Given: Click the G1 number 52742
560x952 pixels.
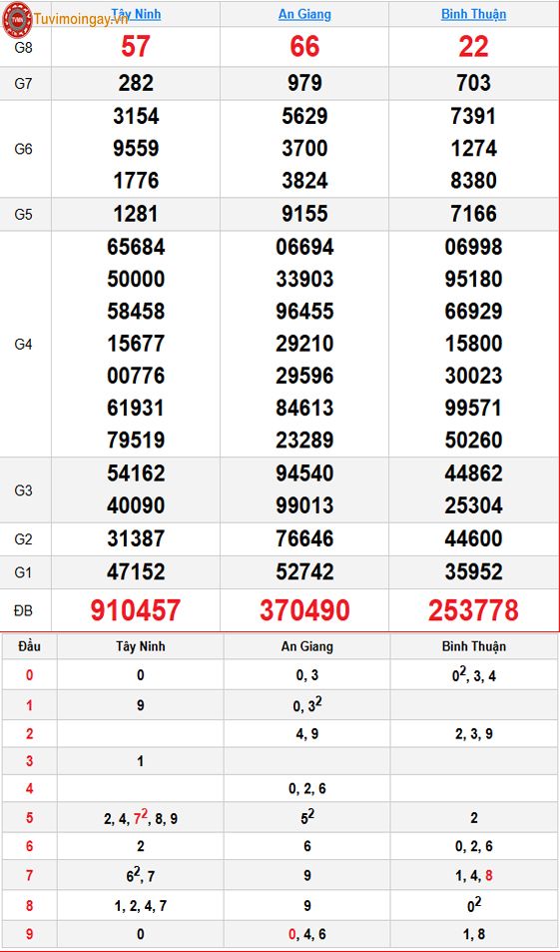Looking at the screenshot, I should coord(304,572).
